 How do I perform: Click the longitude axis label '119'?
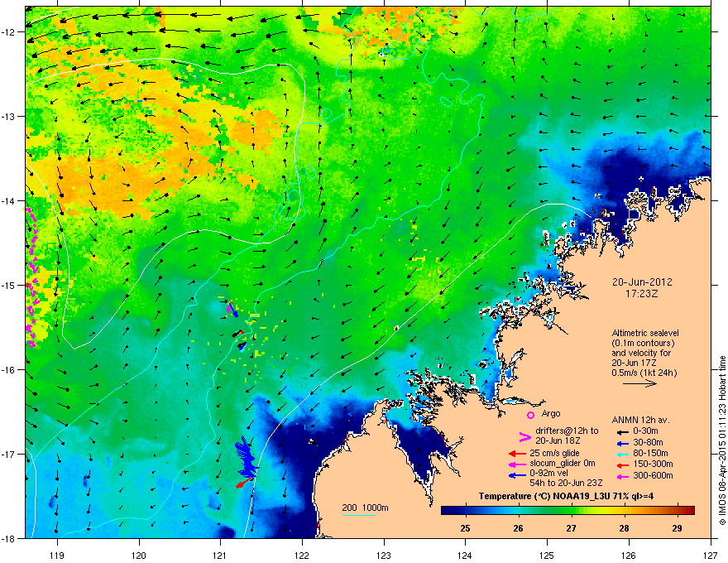point(57,555)
